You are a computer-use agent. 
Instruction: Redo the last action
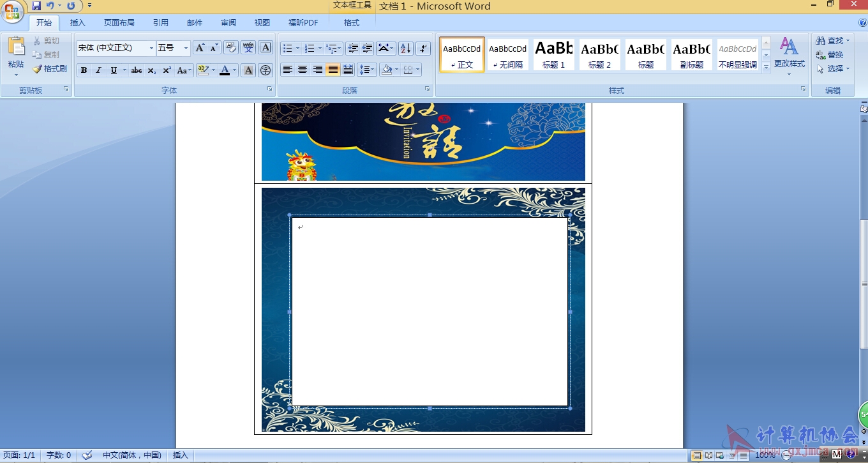(70, 6)
